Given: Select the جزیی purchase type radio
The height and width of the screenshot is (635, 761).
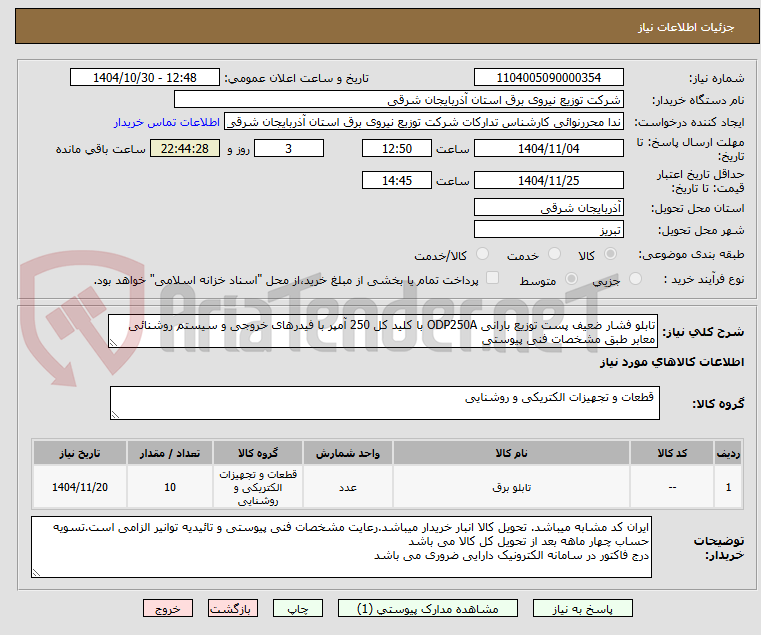Looking at the screenshot, I should point(635,279).
